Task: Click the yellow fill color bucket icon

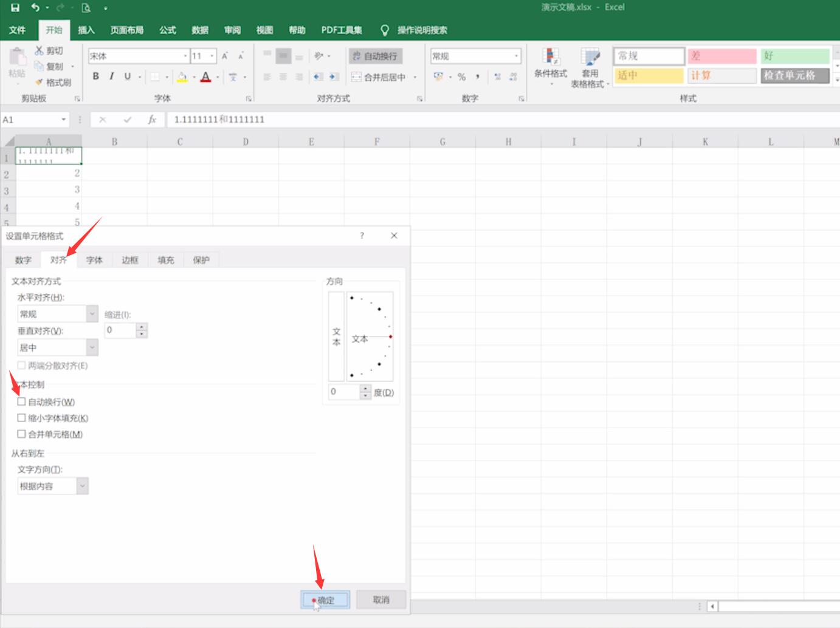Action: point(182,77)
